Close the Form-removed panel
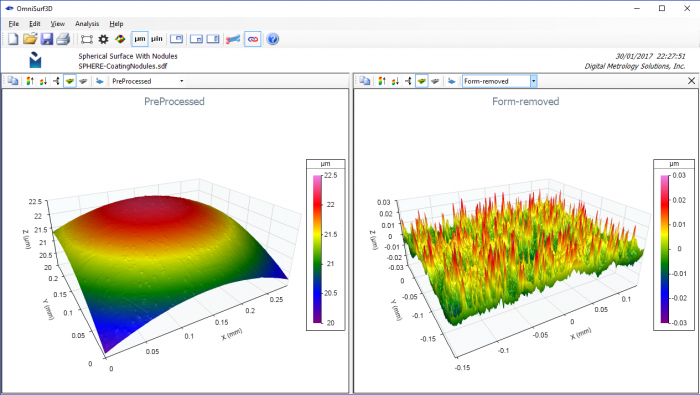This screenshot has width=700, height=395. coord(691,81)
